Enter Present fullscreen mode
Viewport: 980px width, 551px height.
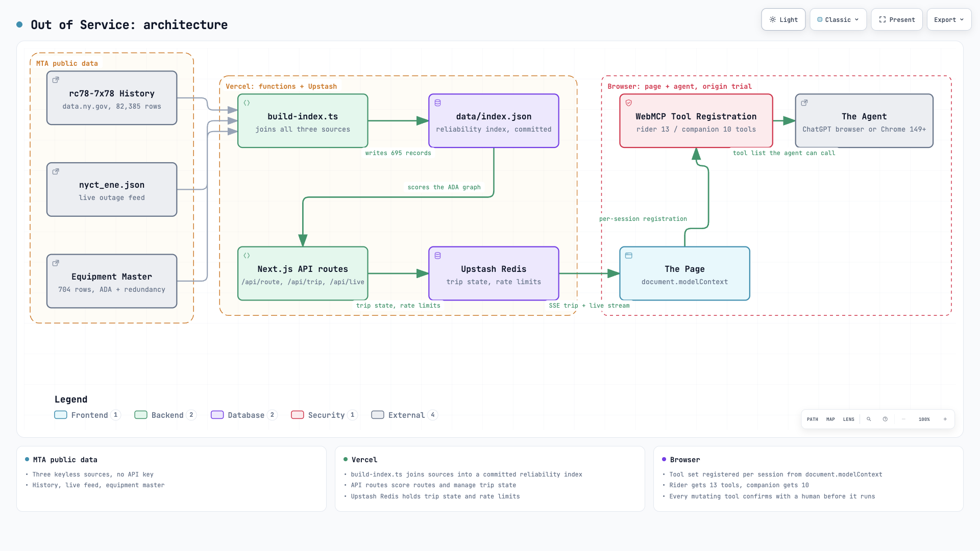pos(897,19)
